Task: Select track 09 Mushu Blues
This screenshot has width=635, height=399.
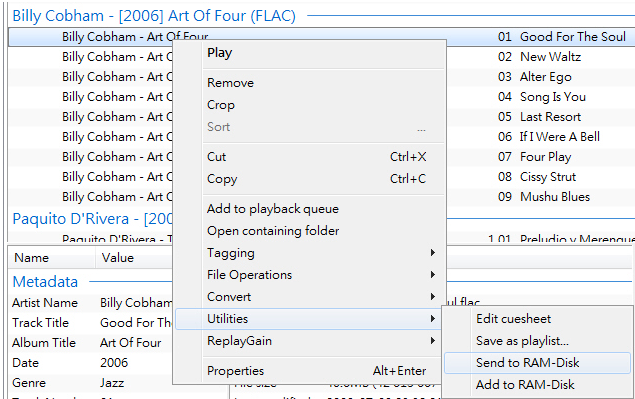Action: point(544,196)
